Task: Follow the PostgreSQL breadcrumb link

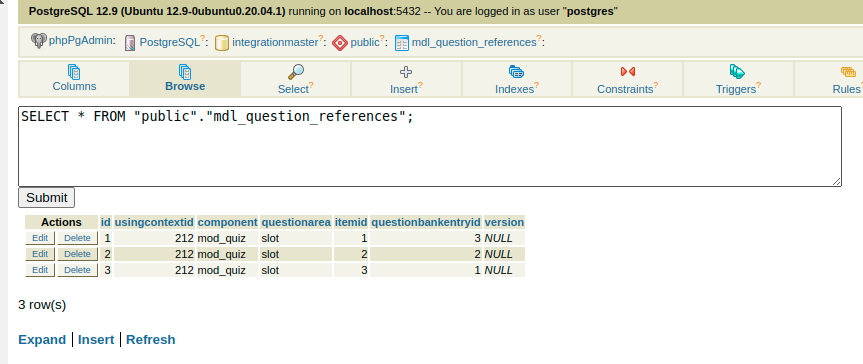Action: [170, 42]
